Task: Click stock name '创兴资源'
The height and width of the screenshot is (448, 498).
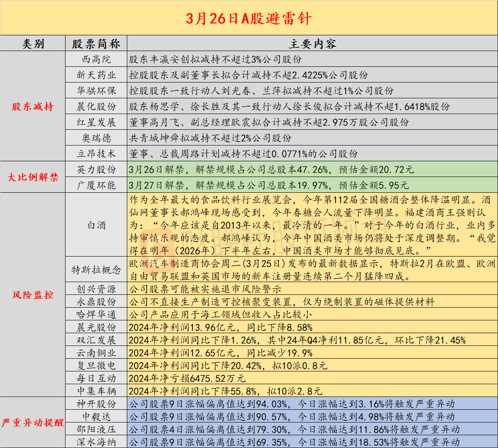Action: coord(96,288)
